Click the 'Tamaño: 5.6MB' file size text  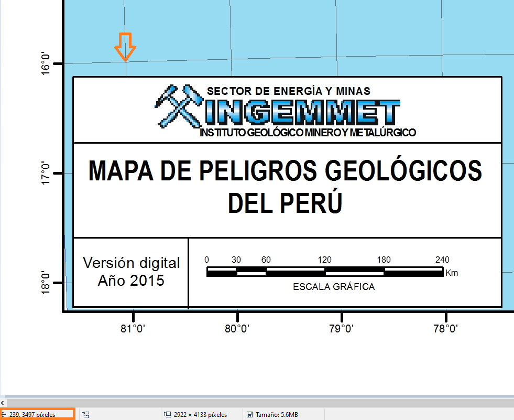(277, 414)
